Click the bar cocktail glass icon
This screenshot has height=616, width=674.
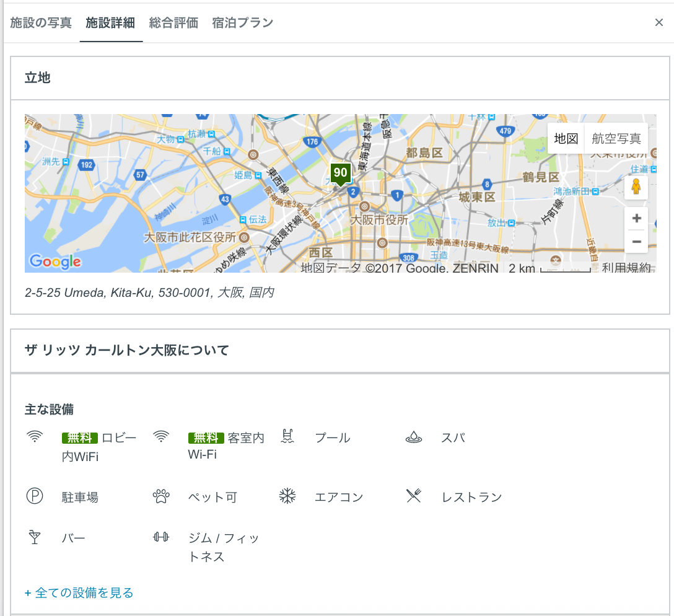34,537
